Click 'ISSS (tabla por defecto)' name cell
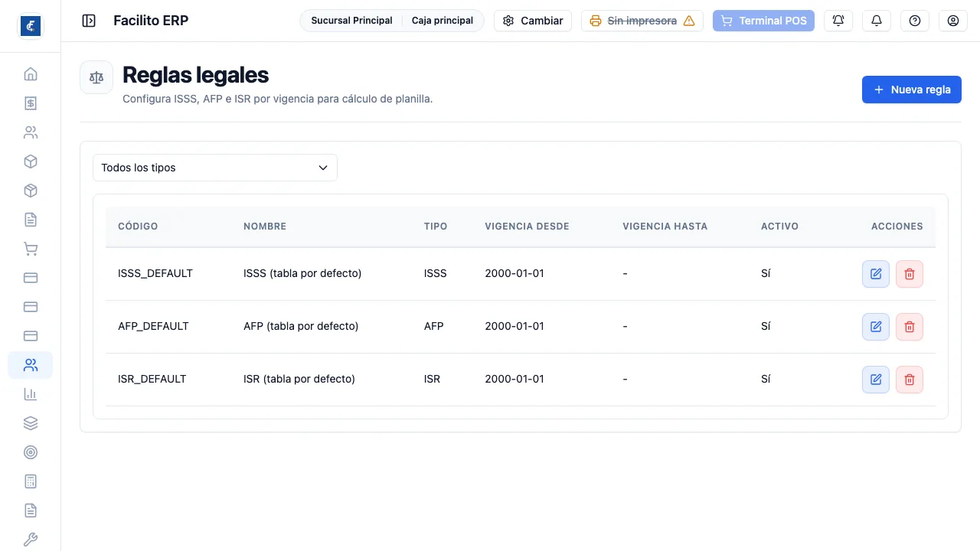The image size is (980, 551). click(x=302, y=273)
